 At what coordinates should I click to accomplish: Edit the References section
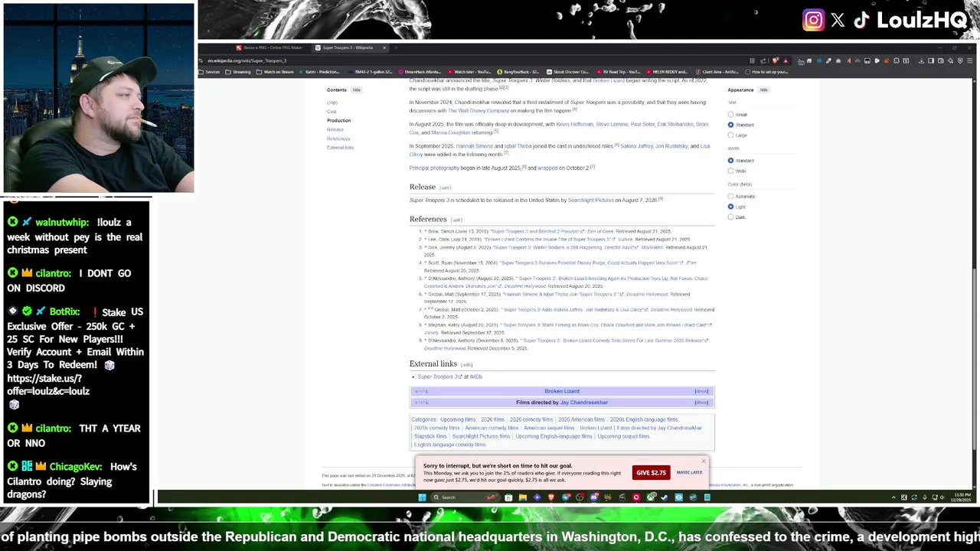pos(456,220)
